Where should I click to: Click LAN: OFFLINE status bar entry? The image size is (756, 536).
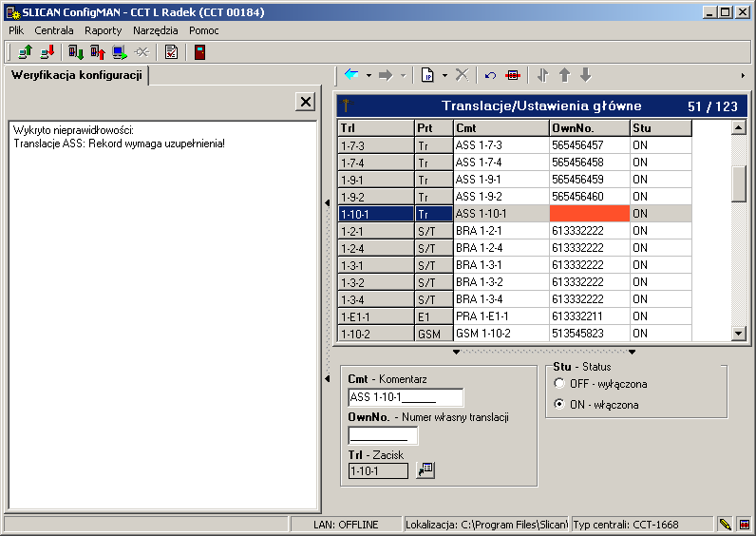[x=346, y=525]
